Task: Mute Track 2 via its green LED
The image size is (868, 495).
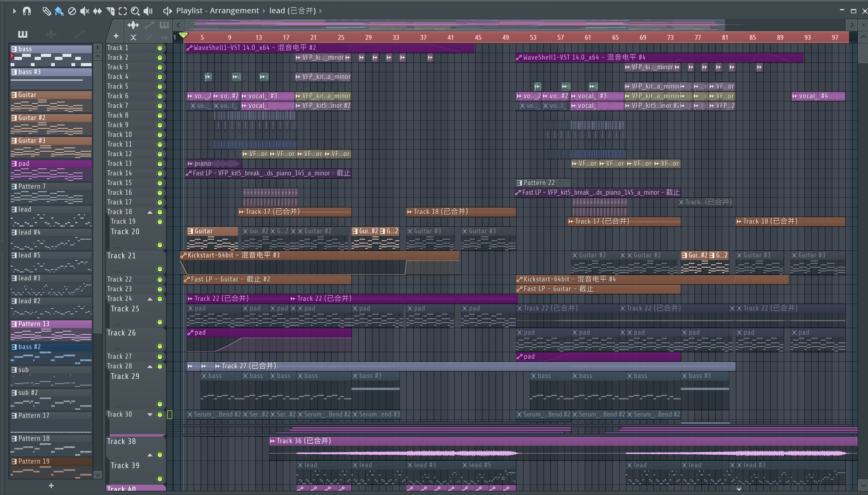Action: [x=159, y=58]
